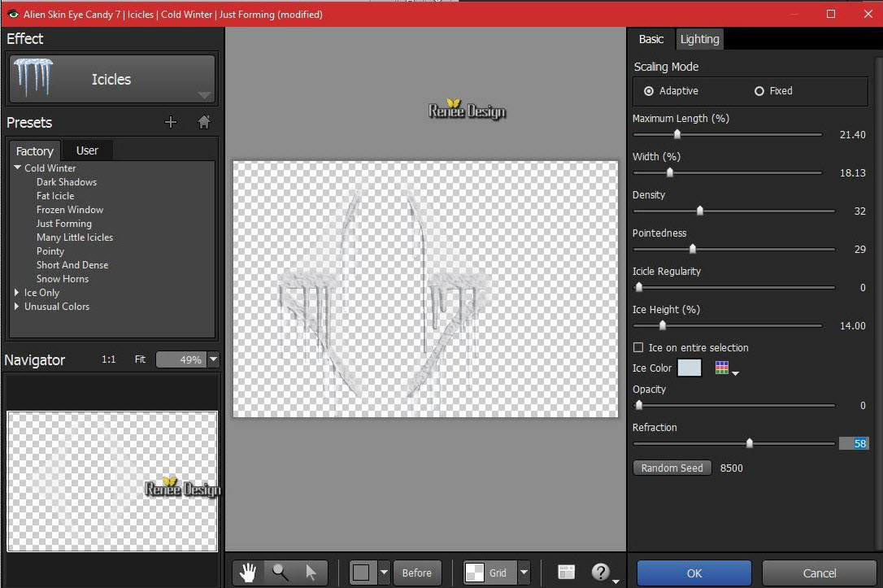Select the Hand pan tool
The height and width of the screenshot is (588, 883).
coord(248,573)
